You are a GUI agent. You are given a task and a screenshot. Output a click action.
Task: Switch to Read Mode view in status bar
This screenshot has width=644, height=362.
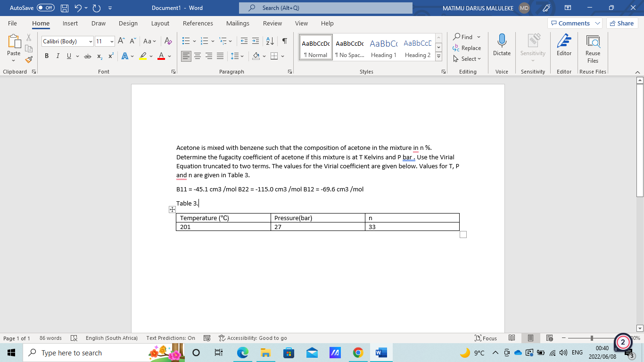tap(512, 338)
